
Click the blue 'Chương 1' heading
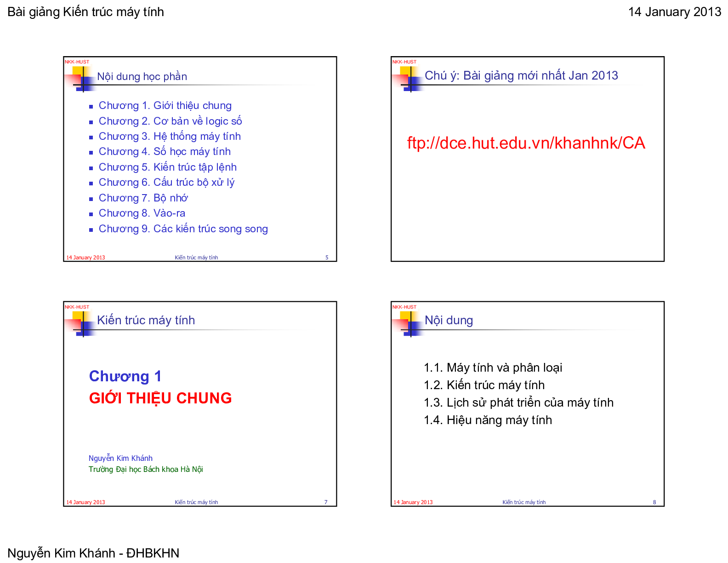(x=125, y=376)
